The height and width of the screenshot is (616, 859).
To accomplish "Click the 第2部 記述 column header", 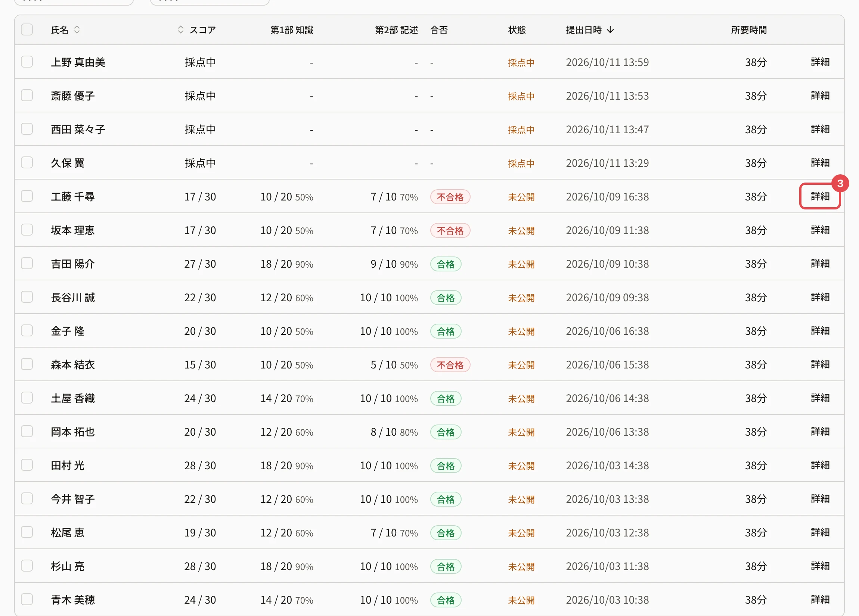I will [397, 30].
